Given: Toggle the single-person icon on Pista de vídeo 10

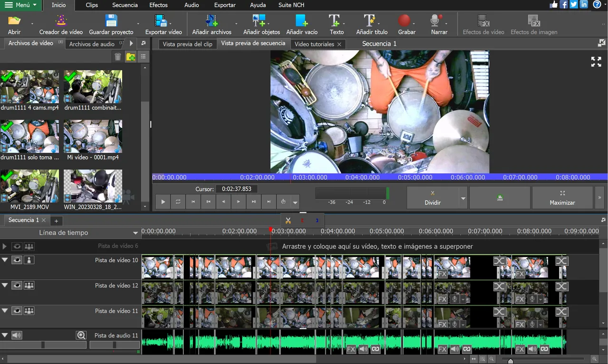Looking at the screenshot, I should tap(29, 260).
